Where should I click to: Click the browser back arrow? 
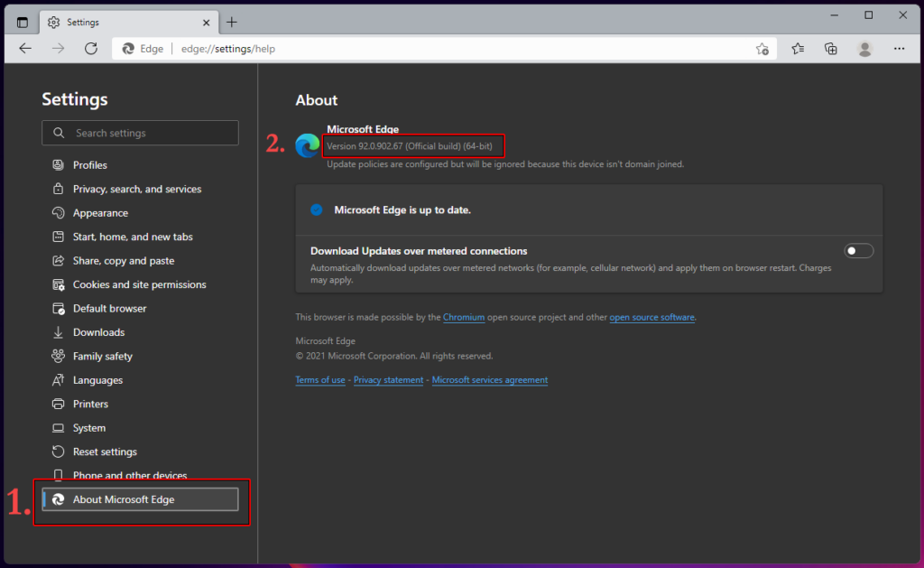coord(24,48)
